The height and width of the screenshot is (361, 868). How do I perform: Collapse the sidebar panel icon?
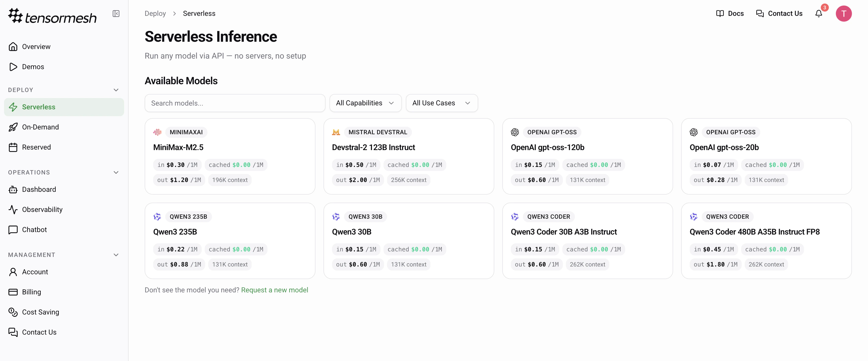point(116,14)
